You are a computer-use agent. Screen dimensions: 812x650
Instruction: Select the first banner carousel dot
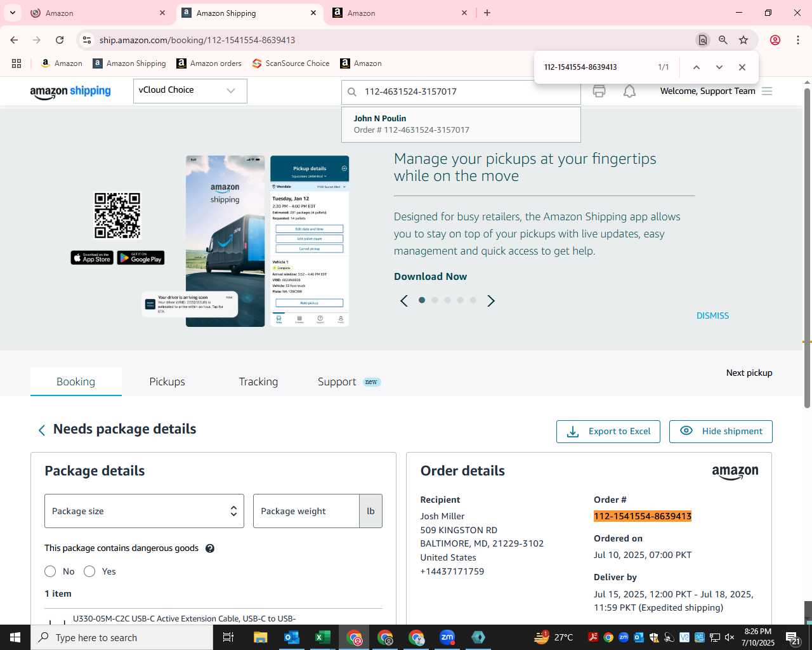[422, 300]
